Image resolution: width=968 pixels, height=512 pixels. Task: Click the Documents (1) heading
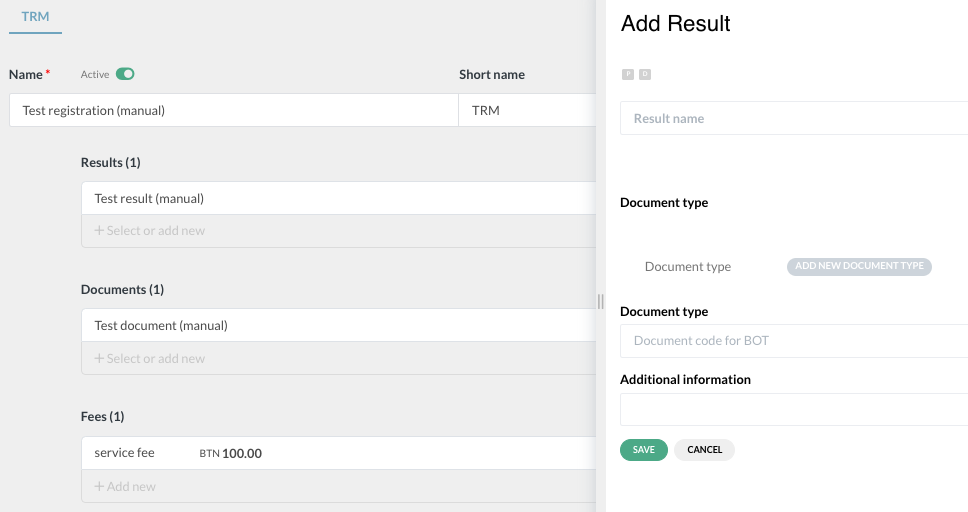pos(122,290)
